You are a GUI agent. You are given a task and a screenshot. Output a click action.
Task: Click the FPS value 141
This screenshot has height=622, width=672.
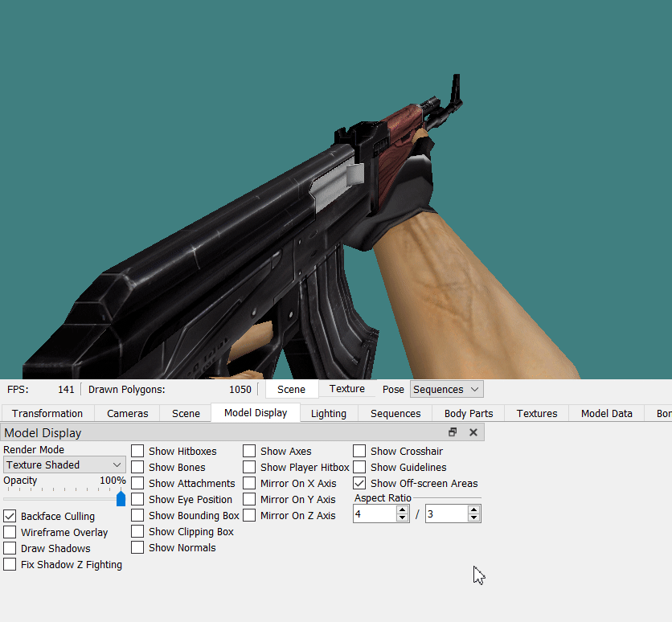(x=66, y=390)
